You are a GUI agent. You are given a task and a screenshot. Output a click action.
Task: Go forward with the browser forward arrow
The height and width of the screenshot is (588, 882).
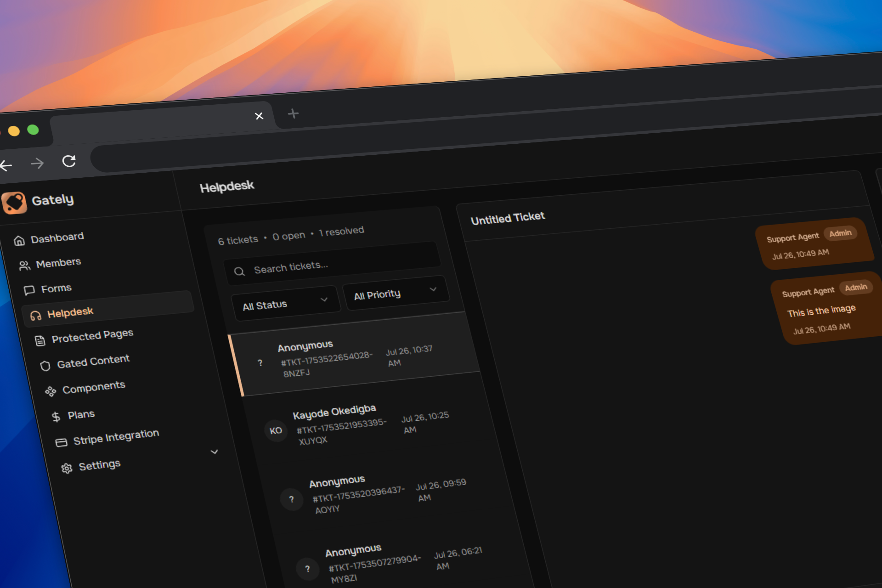click(x=37, y=163)
